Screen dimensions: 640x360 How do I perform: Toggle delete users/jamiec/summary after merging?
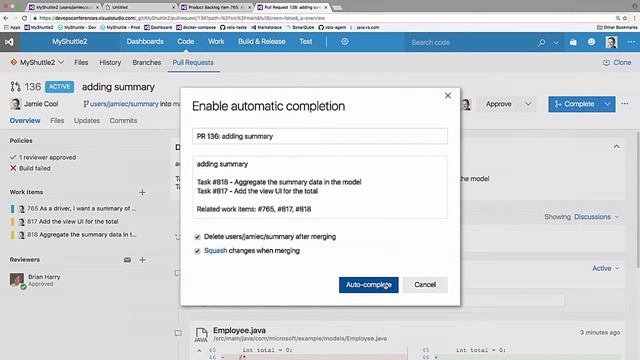[x=198, y=237]
